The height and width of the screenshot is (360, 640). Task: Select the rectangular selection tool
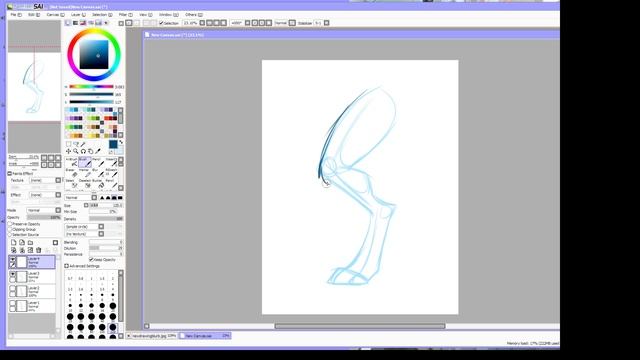coord(69,144)
